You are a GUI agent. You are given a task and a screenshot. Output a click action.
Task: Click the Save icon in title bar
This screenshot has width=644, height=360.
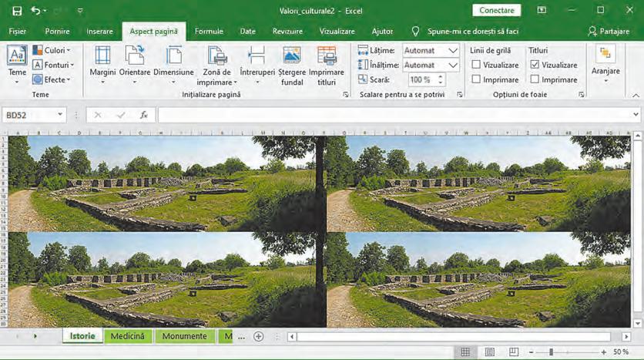pos(17,11)
